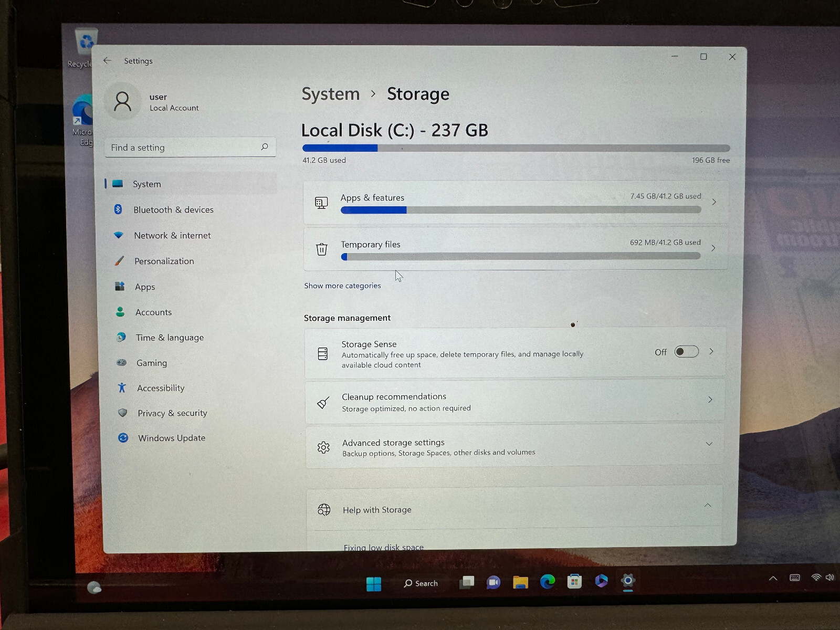The image size is (840, 630).
Task: Click the Accounts person icon
Action: (x=120, y=312)
